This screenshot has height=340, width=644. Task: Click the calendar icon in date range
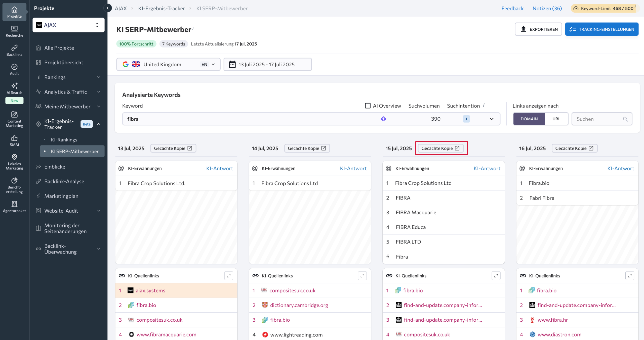coord(232,64)
